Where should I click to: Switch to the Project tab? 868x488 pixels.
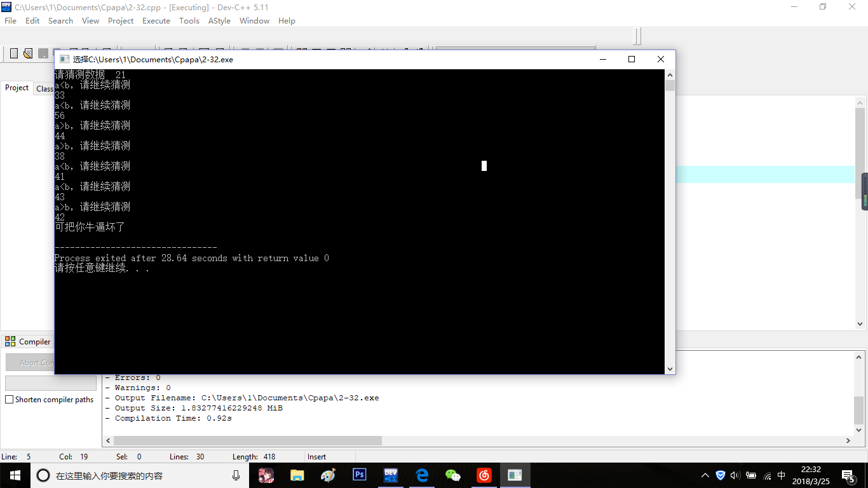click(x=17, y=88)
